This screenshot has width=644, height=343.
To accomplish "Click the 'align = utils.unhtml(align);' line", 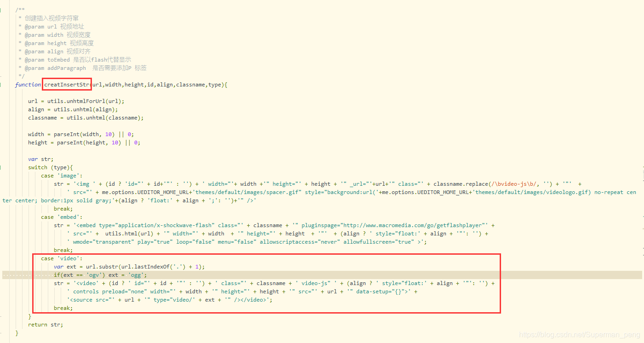I will (x=73, y=109).
